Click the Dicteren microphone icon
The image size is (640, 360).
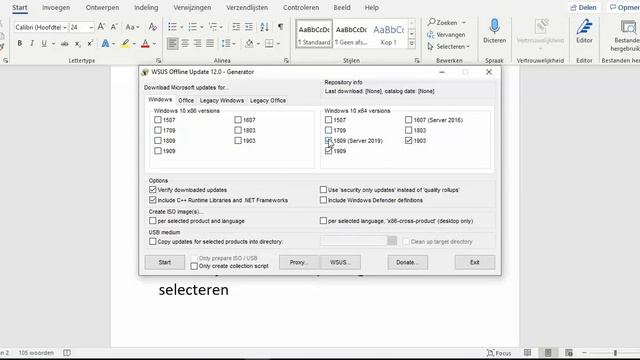pyautogui.click(x=494, y=27)
